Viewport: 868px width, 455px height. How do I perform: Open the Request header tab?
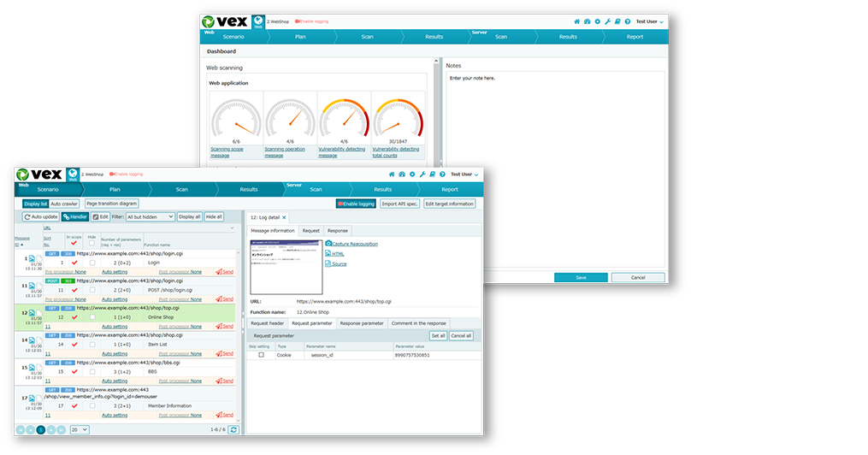click(x=268, y=323)
